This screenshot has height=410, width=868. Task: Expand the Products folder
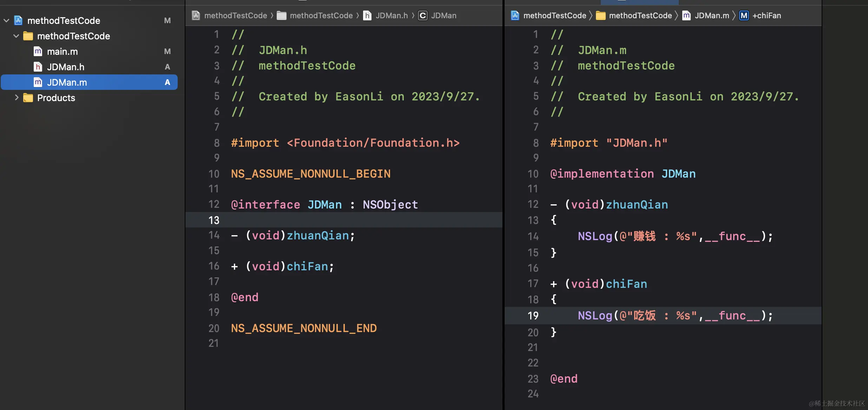tap(16, 98)
